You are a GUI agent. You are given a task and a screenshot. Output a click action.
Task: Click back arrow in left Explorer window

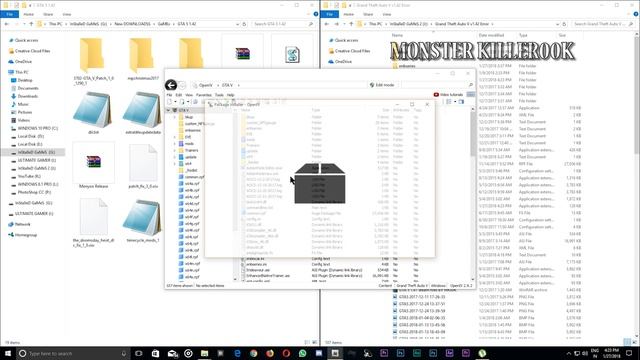coord(7,24)
